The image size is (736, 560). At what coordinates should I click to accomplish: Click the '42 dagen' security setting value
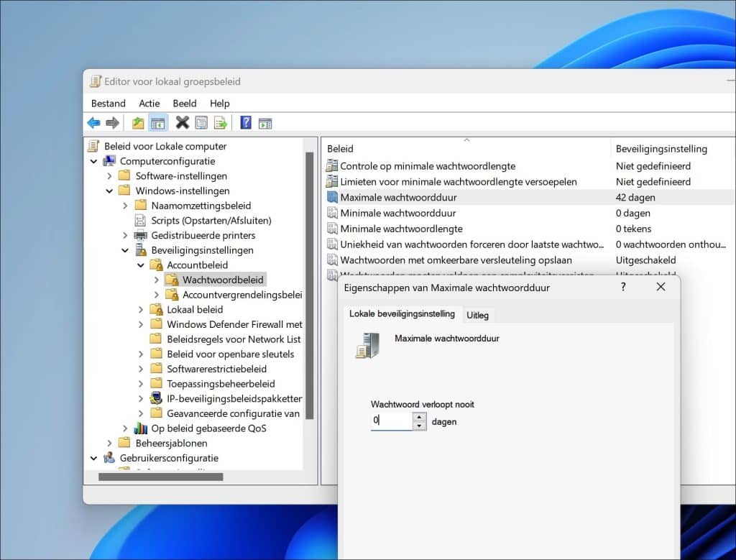tap(635, 197)
